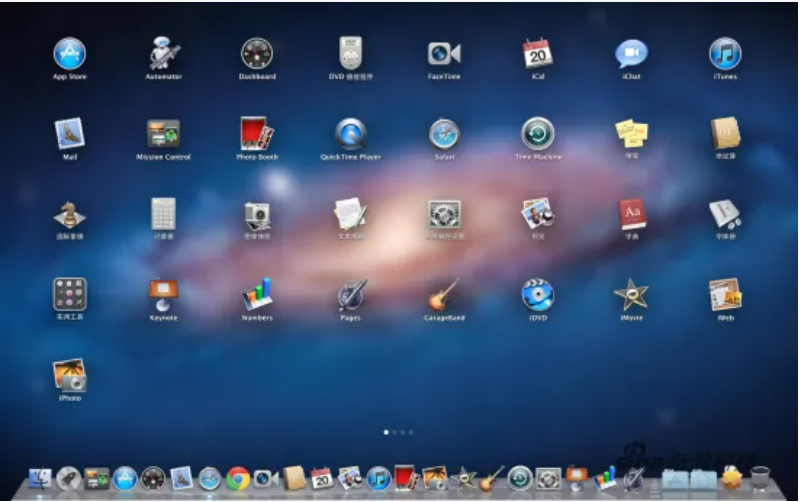The width and height of the screenshot is (800, 502).
Task: Expand the utilities folder of grouped apps
Action: click(x=70, y=294)
